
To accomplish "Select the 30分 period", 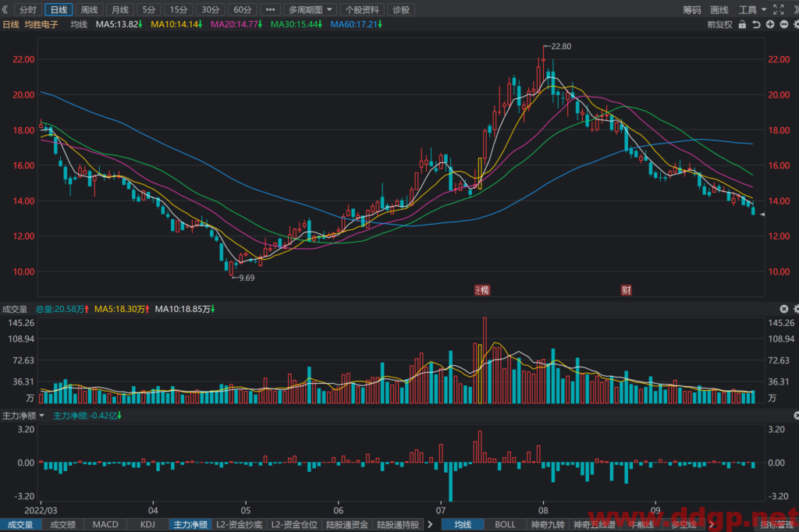I will click(x=210, y=9).
